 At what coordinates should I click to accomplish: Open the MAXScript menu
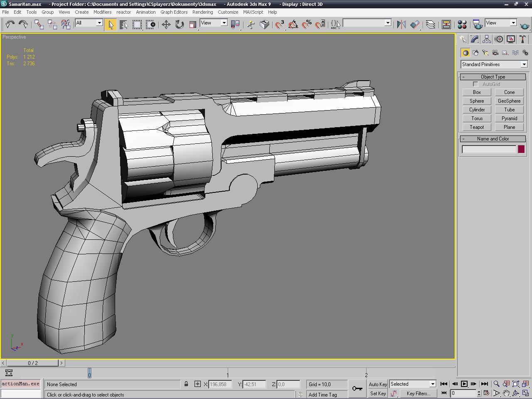[253, 12]
